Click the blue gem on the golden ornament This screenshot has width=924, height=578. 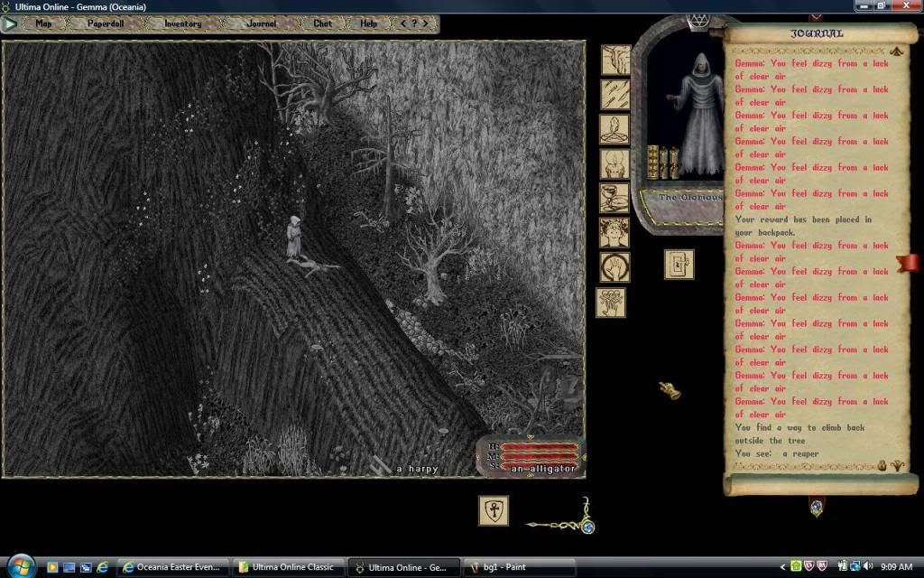587,527
